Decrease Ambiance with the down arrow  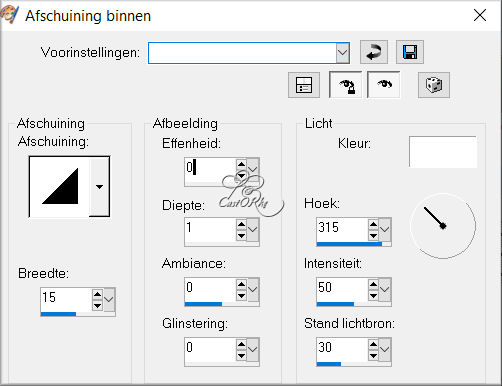tap(241, 296)
